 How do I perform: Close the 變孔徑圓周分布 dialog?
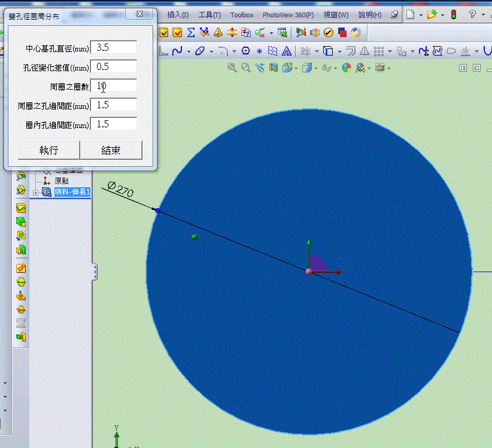[x=139, y=14]
